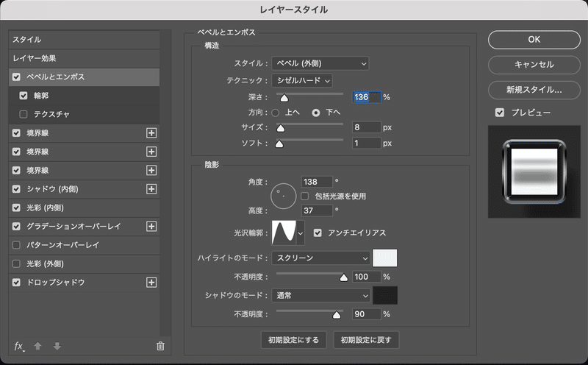
Task: Open the fx add-effect menu
Action: [x=19, y=346]
